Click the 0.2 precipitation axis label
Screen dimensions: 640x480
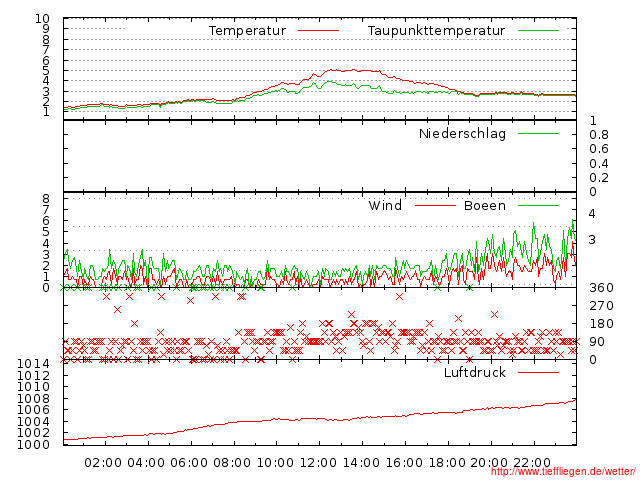tap(599, 178)
